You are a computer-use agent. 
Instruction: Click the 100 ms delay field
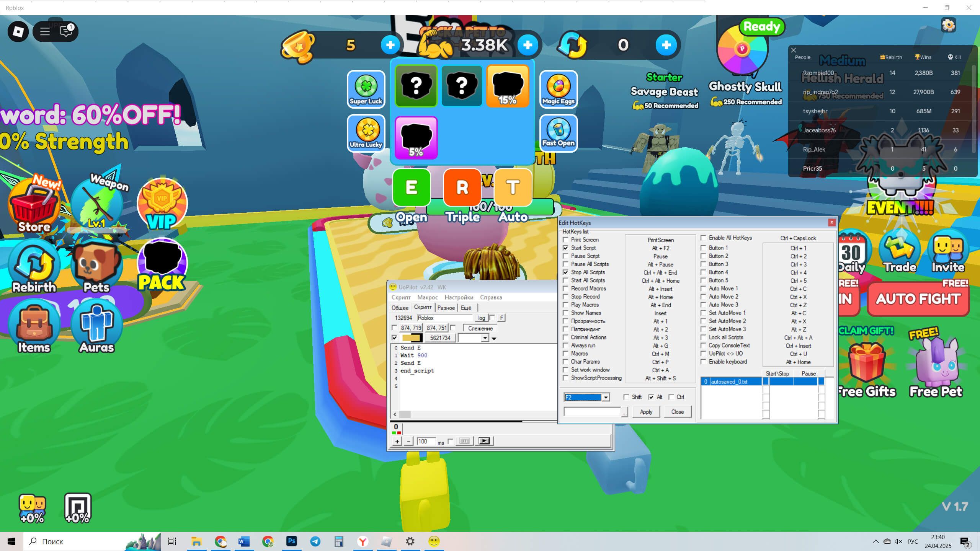(426, 441)
